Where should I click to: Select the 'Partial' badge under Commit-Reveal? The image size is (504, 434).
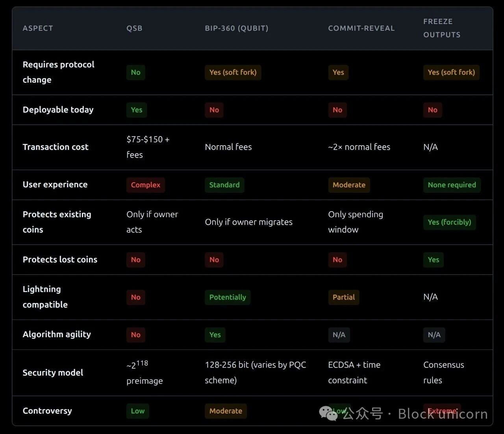point(343,297)
